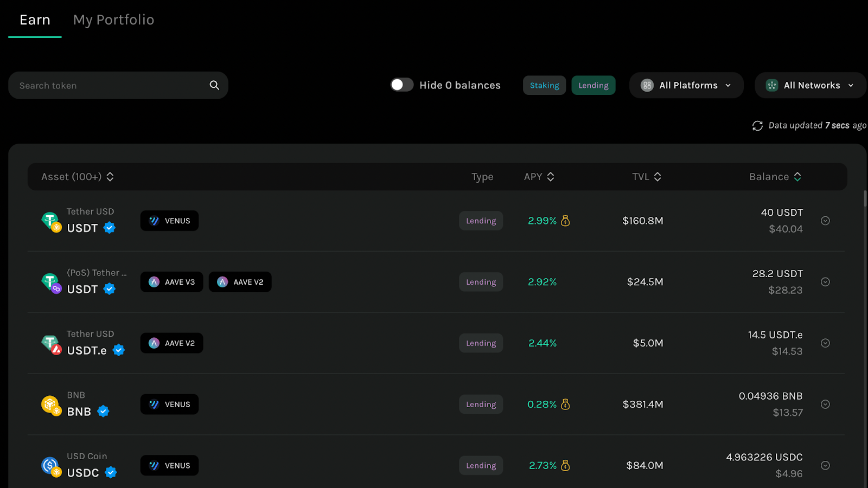Click money bag icon beside 2.99% APY
Viewport: 868px width, 488px height.
[x=565, y=221]
